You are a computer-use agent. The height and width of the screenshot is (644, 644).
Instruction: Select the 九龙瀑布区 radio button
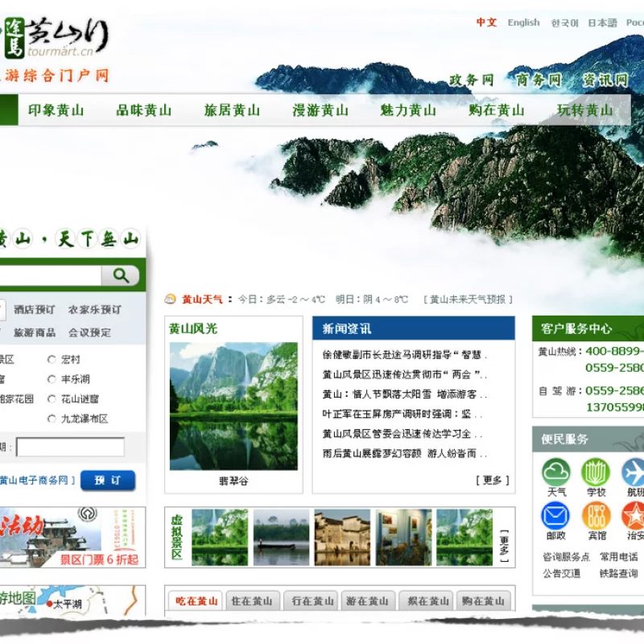pos(52,419)
